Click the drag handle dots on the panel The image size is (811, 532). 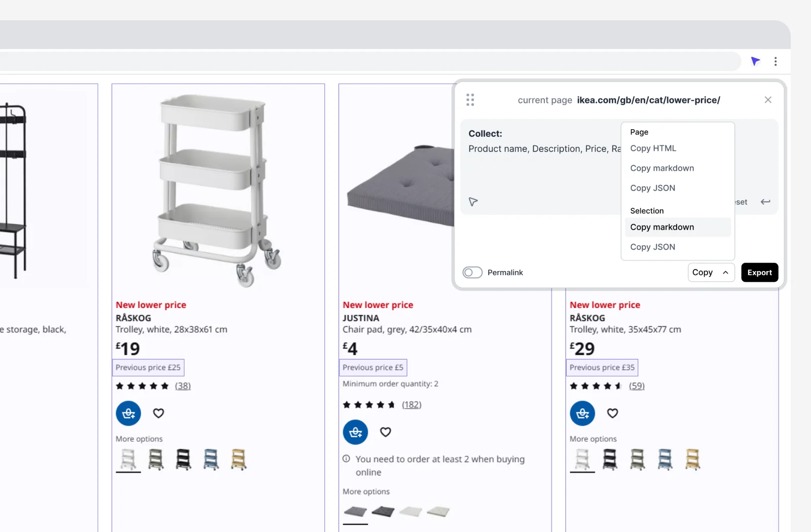click(470, 100)
